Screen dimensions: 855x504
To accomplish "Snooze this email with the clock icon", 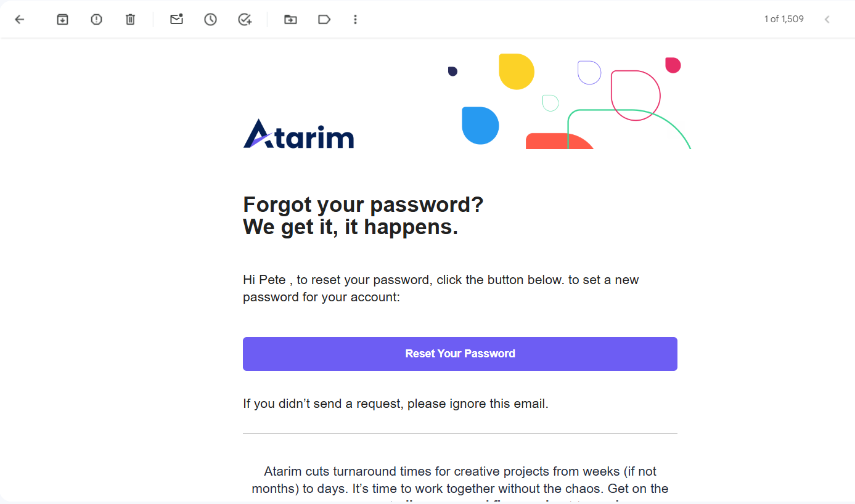I will [211, 20].
